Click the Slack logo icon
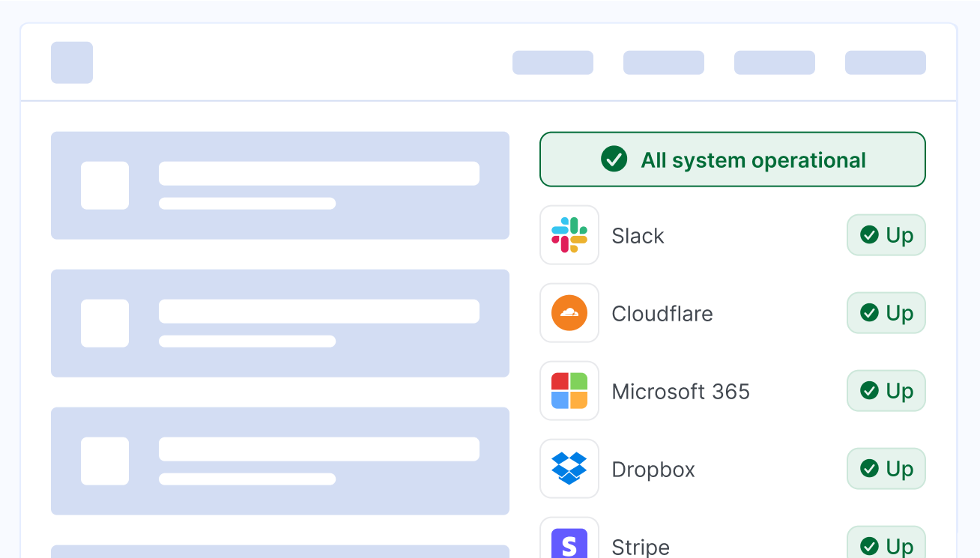 click(x=569, y=235)
